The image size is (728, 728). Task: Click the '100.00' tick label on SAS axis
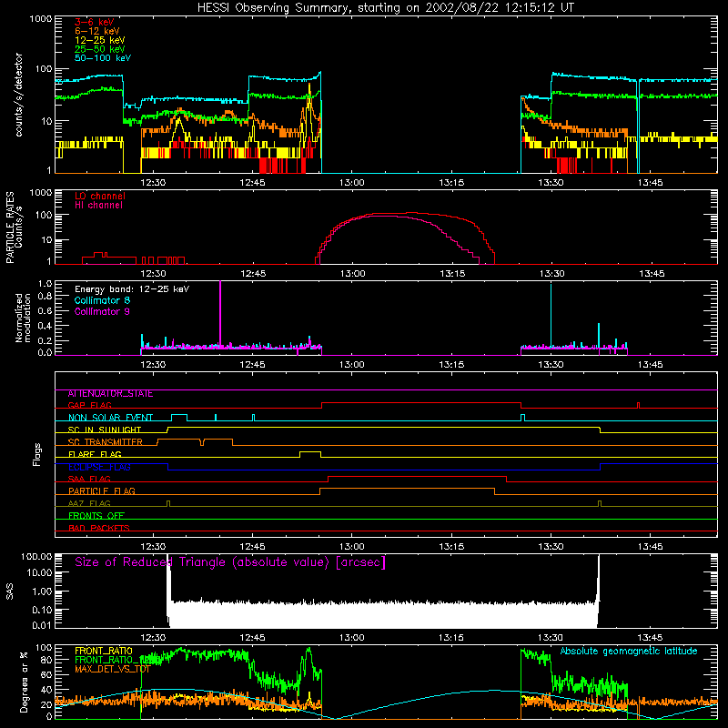tap(36, 557)
